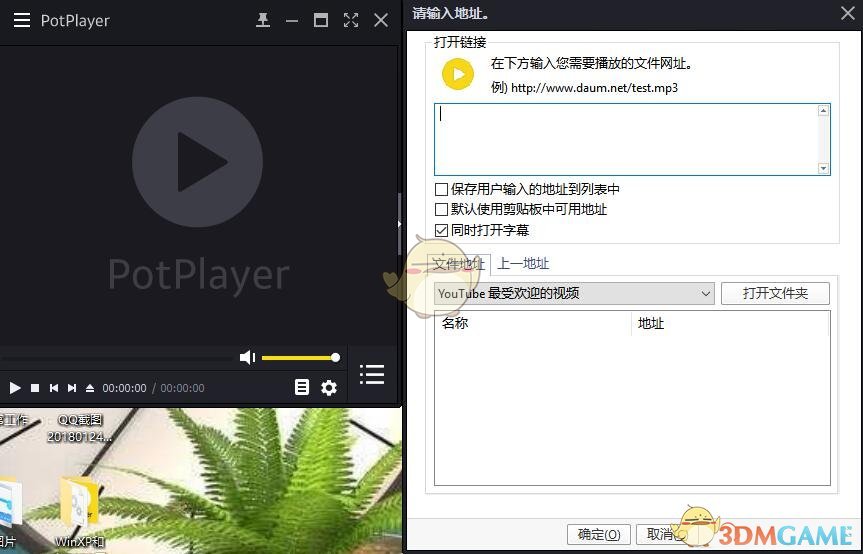Image resolution: width=863 pixels, height=554 pixels.
Task: Expand the YouTube 最受欢迎的视频 dropdown
Action: coord(574,294)
